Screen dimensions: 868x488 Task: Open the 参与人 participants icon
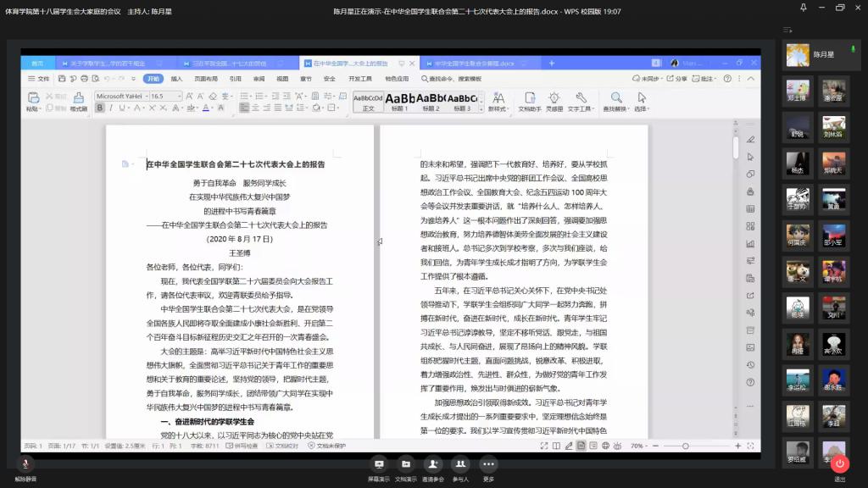click(460, 464)
